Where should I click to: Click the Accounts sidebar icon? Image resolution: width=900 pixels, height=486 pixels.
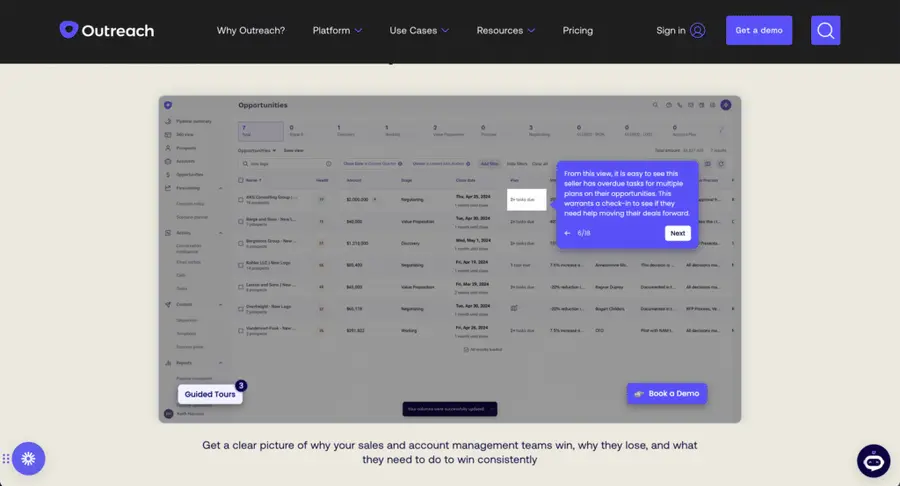click(168, 161)
